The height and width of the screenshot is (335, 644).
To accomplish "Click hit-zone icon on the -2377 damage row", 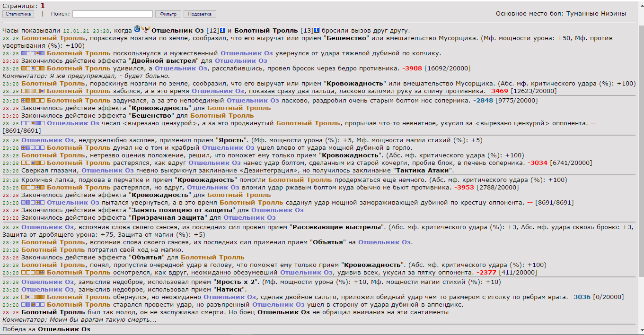I will pyautogui.click(x=33, y=273).
